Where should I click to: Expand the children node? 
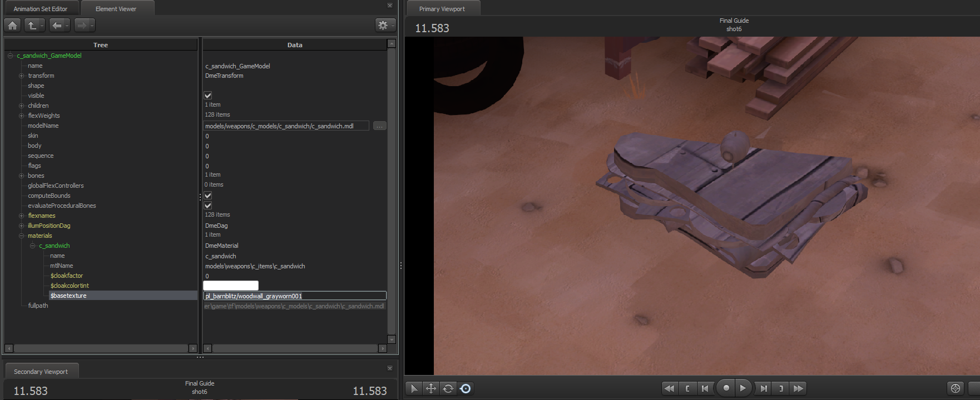click(x=22, y=106)
